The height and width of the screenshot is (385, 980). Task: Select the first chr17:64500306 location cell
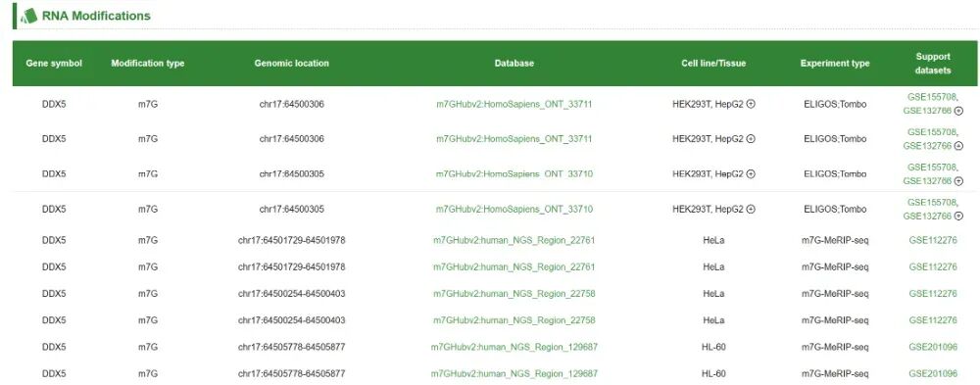click(291, 105)
